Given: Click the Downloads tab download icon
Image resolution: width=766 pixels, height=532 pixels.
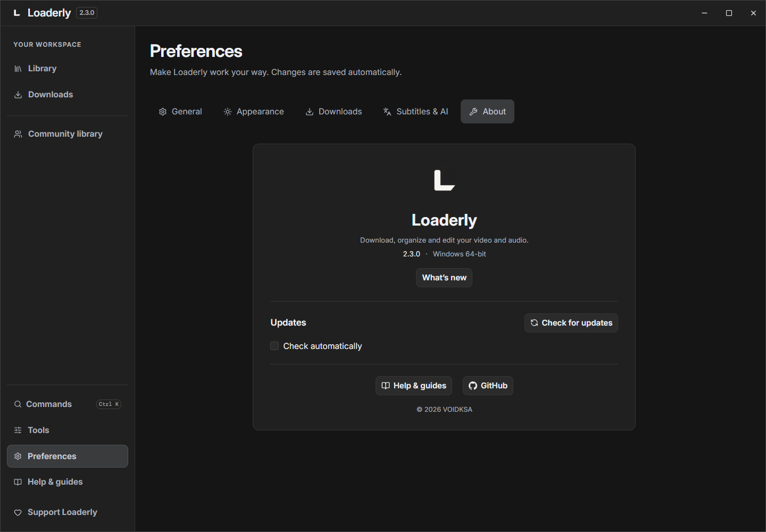Looking at the screenshot, I should coord(310,112).
